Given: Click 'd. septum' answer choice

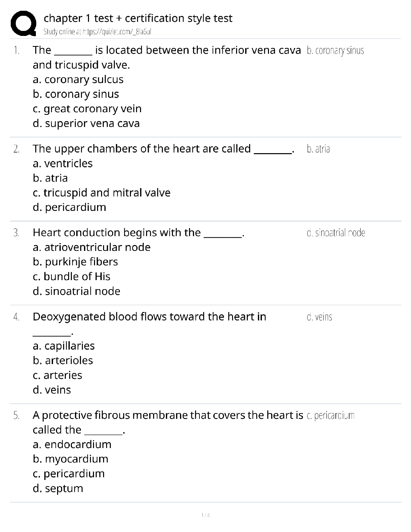Looking at the screenshot, I should [58, 488].
